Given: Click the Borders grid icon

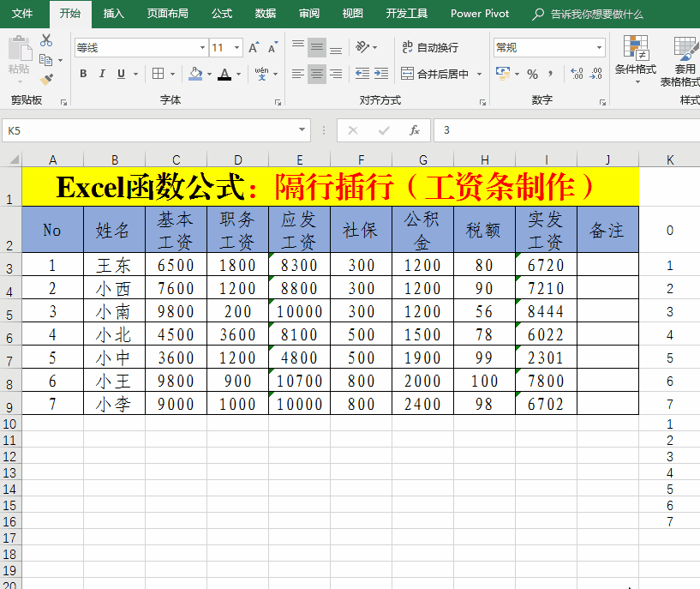Looking at the screenshot, I should [x=159, y=75].
